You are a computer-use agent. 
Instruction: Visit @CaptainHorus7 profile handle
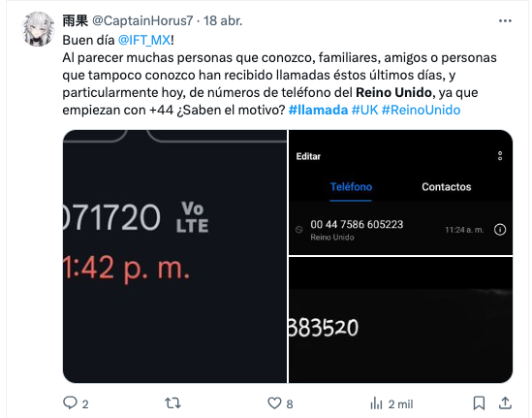[142, 20]
